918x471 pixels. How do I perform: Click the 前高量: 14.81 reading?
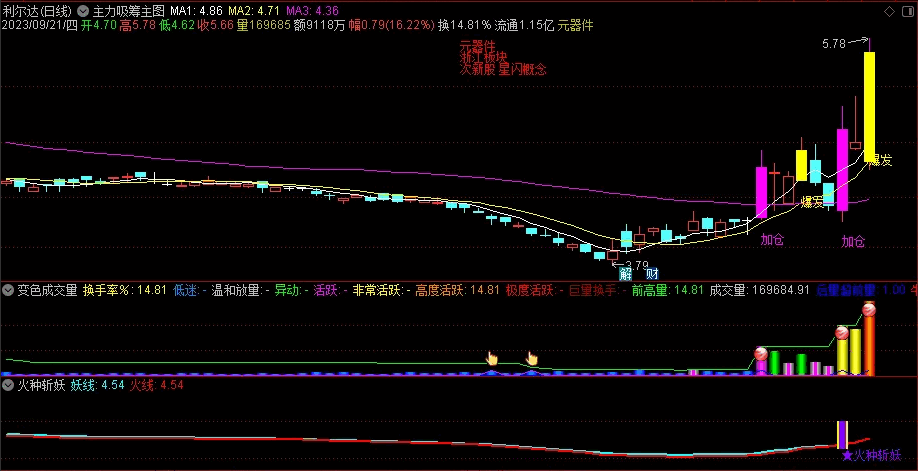(667, 289)
